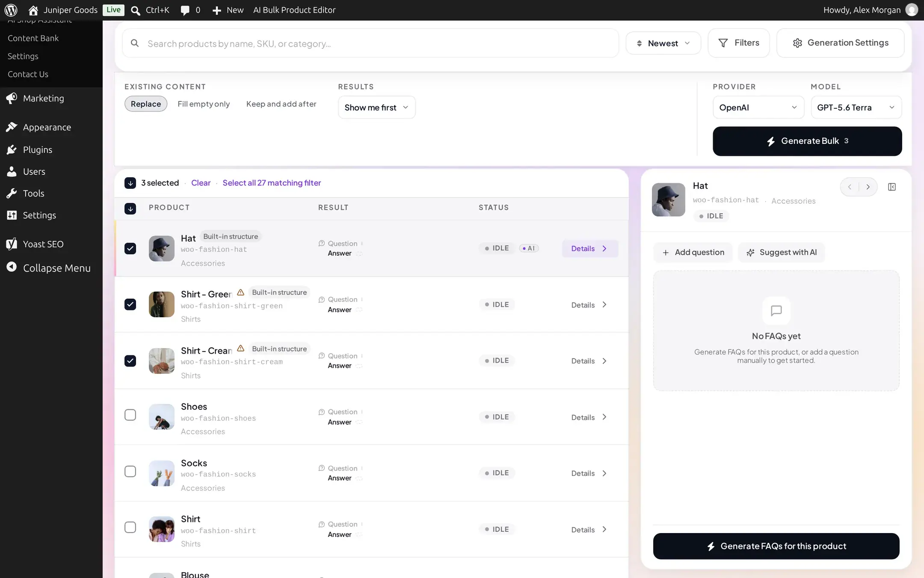
Task: Click Alex Morgan avatar
Action: click(x=911, y=10)
